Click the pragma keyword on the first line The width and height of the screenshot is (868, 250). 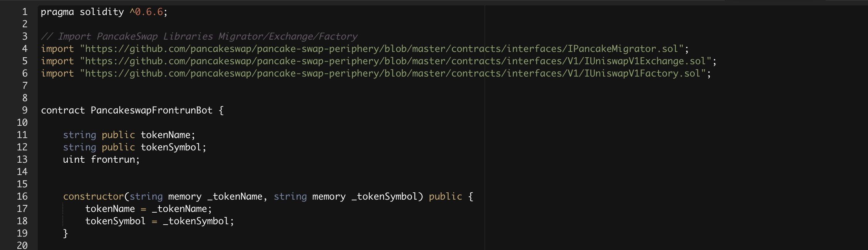(57, 12)
